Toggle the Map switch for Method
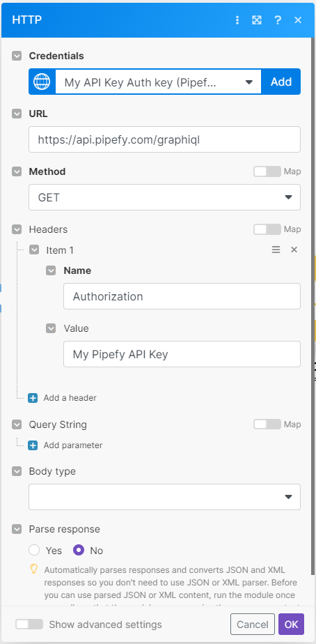The height and width of the screenshot is (644, 316). (x=267, y=171)
